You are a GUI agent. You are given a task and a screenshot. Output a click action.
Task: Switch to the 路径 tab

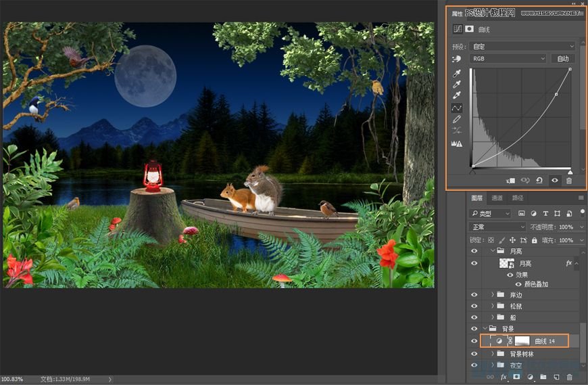coord(518,198)
